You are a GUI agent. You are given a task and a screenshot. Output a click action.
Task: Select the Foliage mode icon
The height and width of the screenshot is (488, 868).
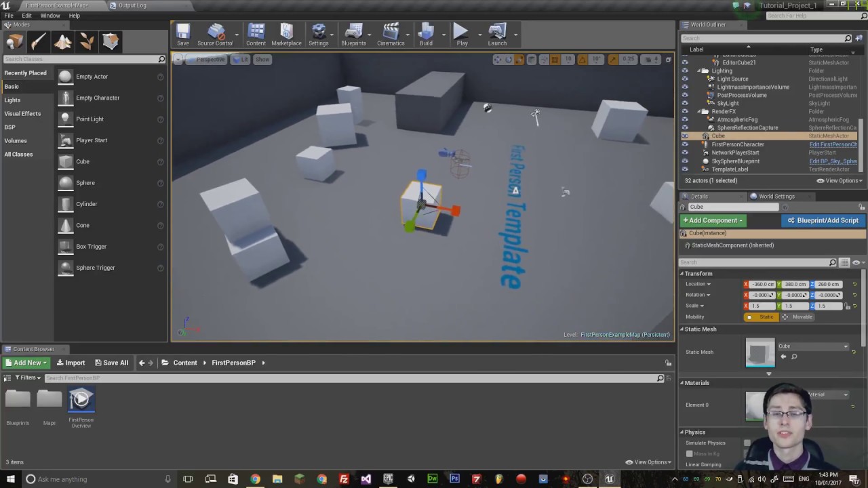[x=87, y=42]
